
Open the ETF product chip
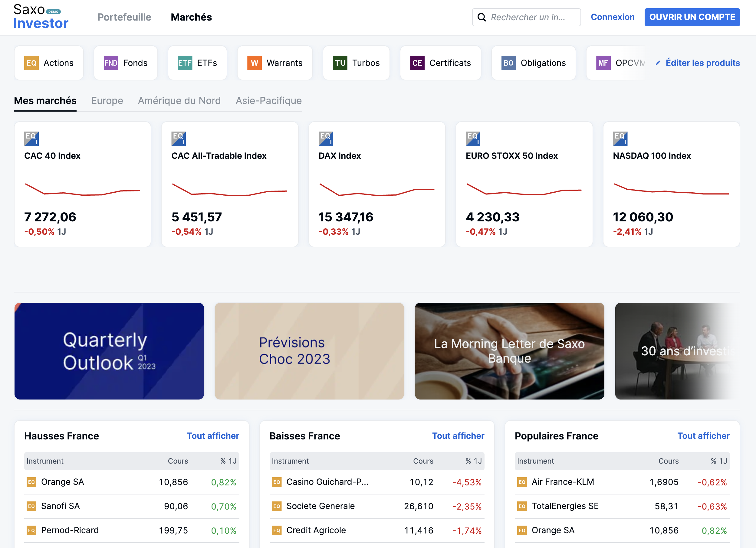coord(197,63)
